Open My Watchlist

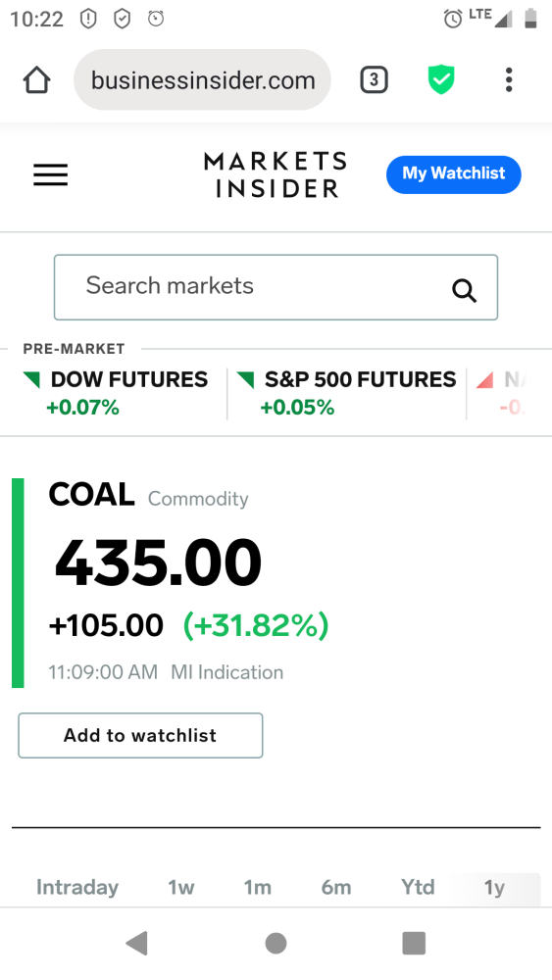(453, 174)
